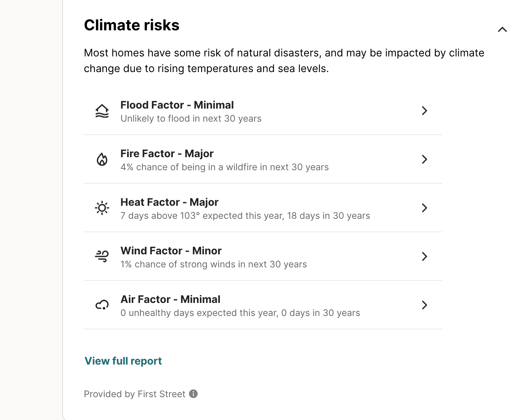Select Heat Factor - Major entry
521x420 pixels.
[x=263, y=208]
